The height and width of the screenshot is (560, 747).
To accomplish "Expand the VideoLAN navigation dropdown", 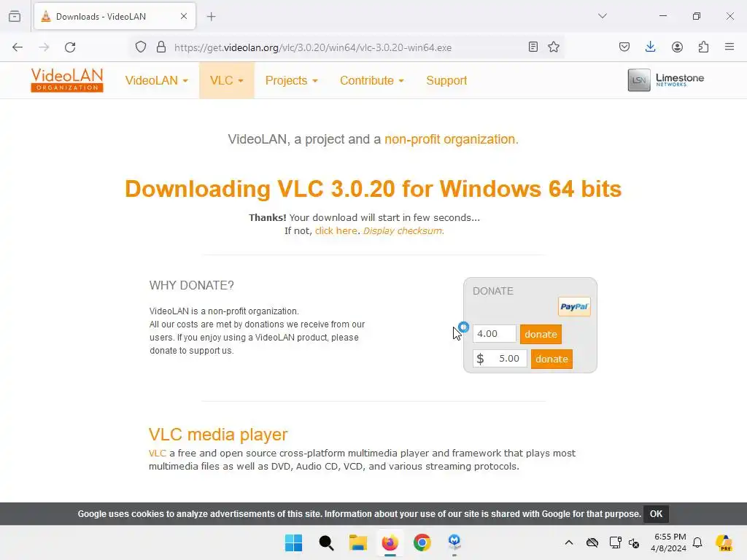I will coord(157,80).
